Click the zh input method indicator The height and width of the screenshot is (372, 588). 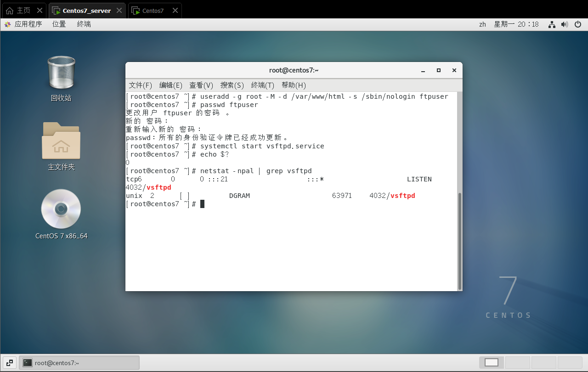[x=482, y=24]
